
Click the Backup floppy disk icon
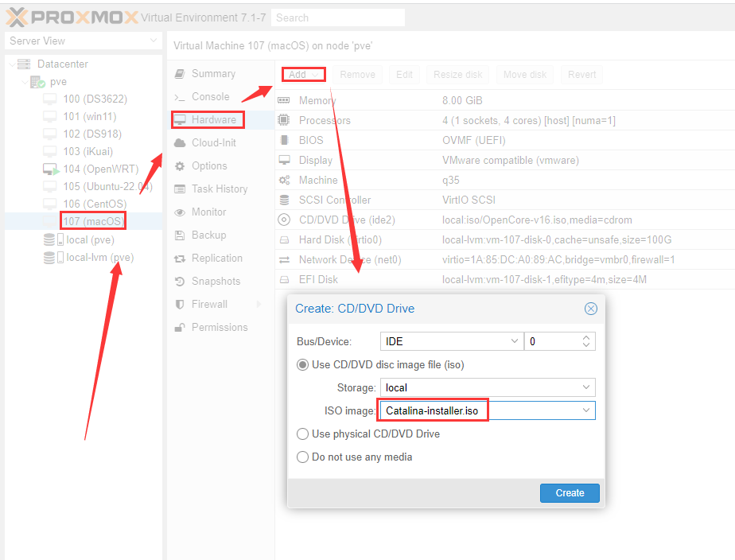click(x=179, y=235)
